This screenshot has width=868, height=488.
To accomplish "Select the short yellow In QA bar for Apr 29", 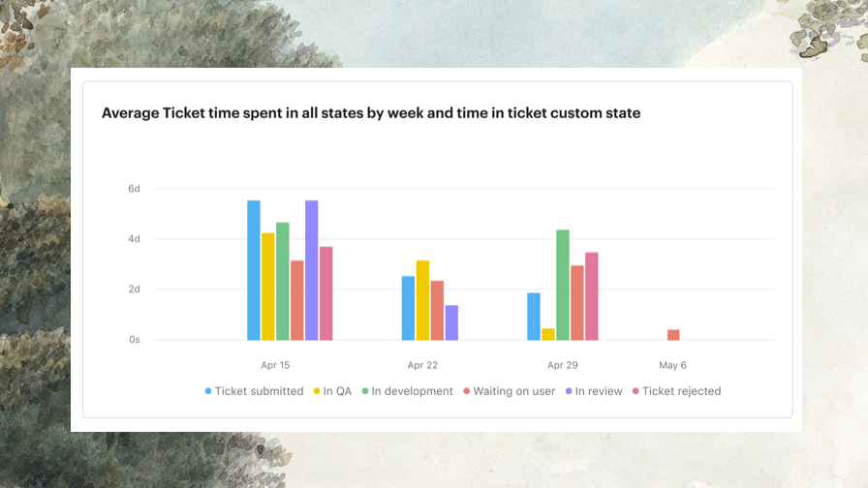I will point(548,334).
